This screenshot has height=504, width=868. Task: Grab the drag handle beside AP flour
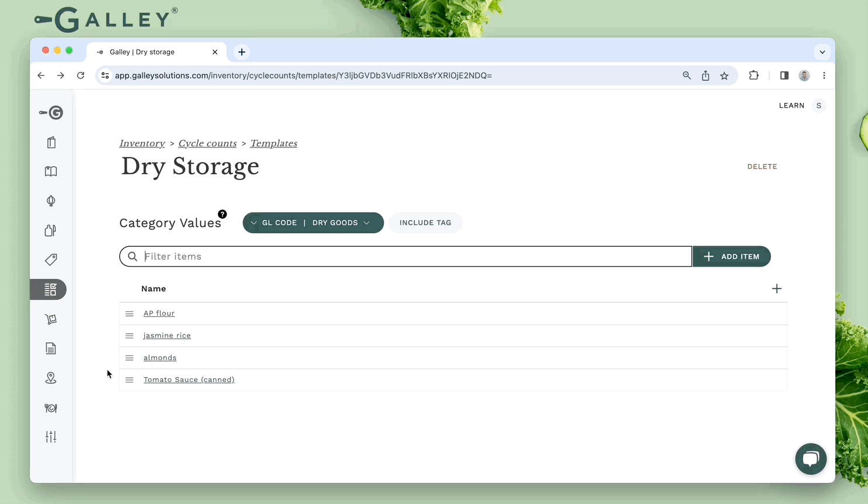[x=130, y=314]
